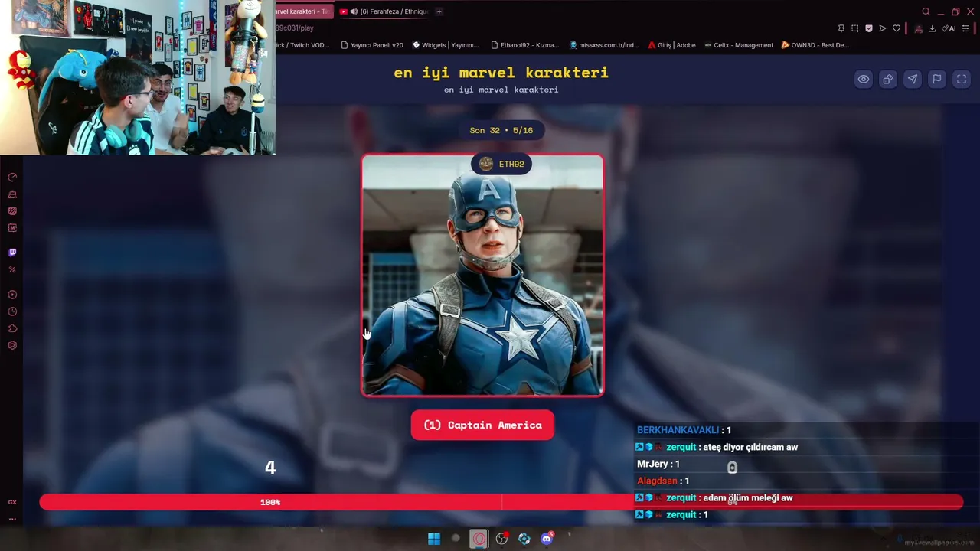Screen dimensions: 980x551
Task: Select the Captain America image card
Action: pyautogui.click(x=482, y=275)
